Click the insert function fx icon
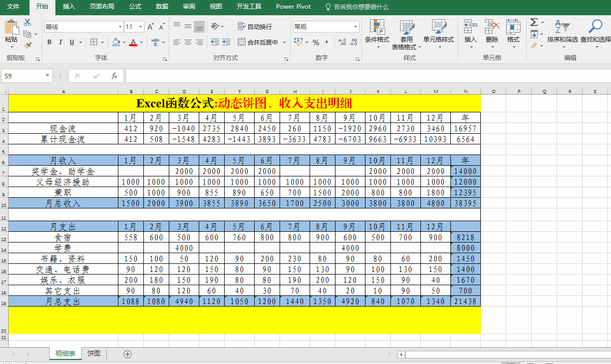 [114, 76]
